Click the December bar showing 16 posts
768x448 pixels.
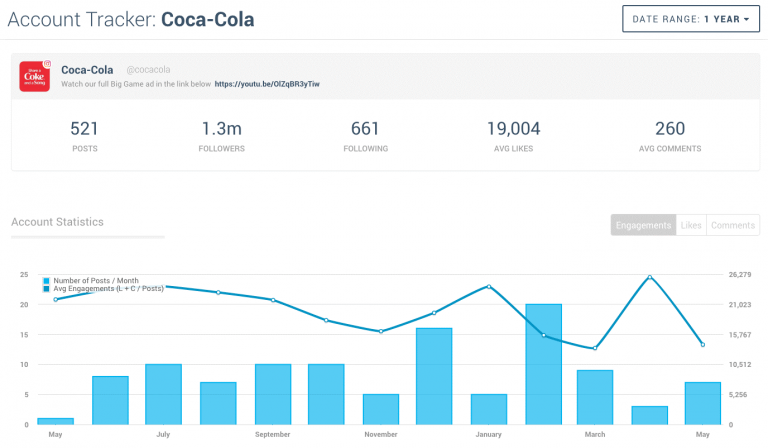coord(434,376)
